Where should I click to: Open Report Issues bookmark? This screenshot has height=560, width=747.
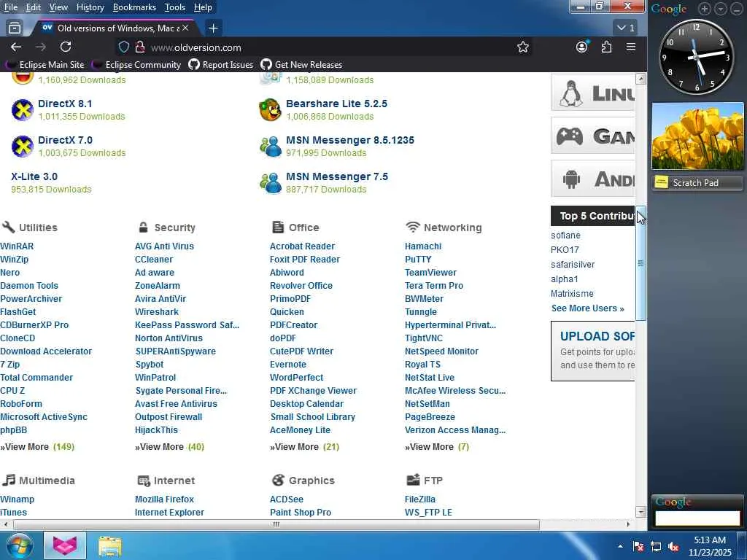tap(221, 65)
